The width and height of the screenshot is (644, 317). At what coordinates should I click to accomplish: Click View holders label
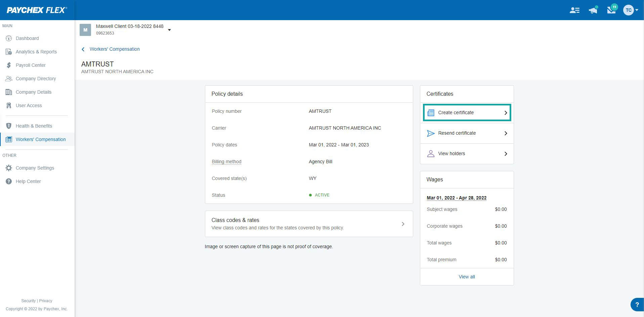click(x=452, y=153)
